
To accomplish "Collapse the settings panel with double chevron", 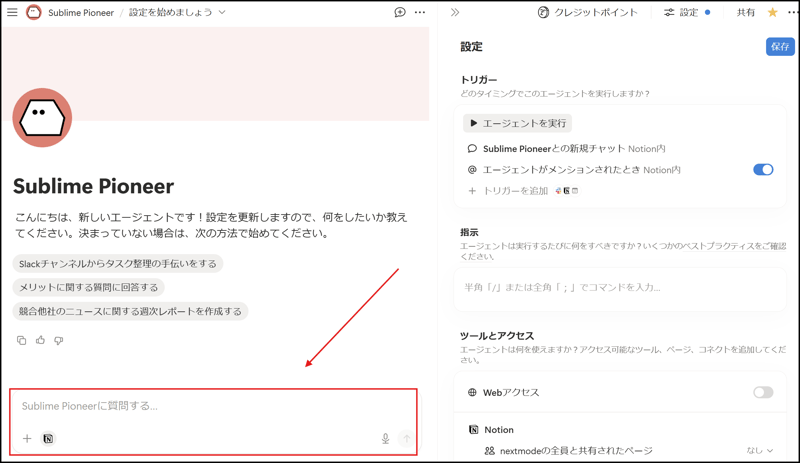I will (455, 12).
